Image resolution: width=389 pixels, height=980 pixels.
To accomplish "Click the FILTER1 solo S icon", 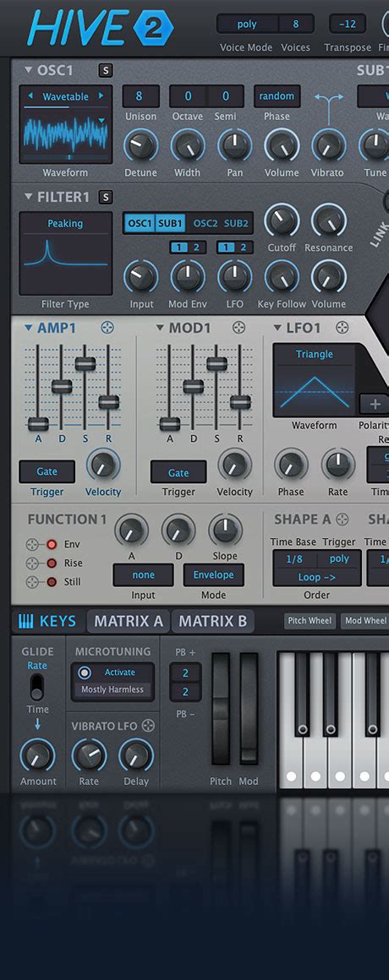I will tap(106, 198).
